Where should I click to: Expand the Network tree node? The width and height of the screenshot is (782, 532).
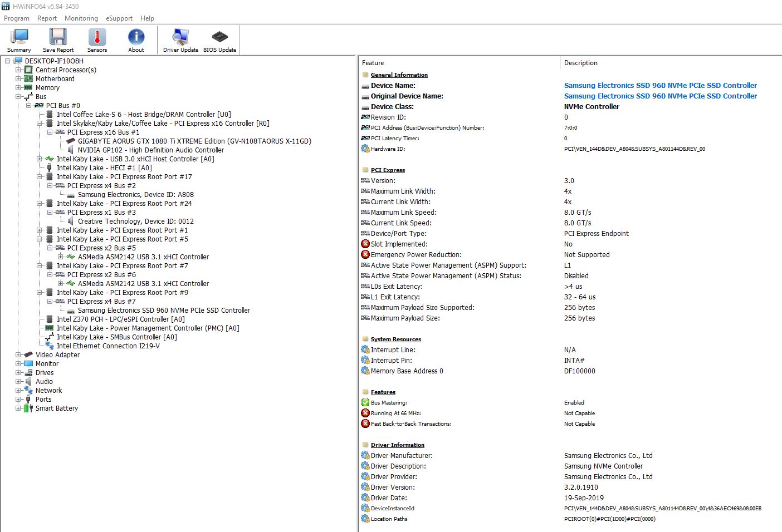point(18,391)
